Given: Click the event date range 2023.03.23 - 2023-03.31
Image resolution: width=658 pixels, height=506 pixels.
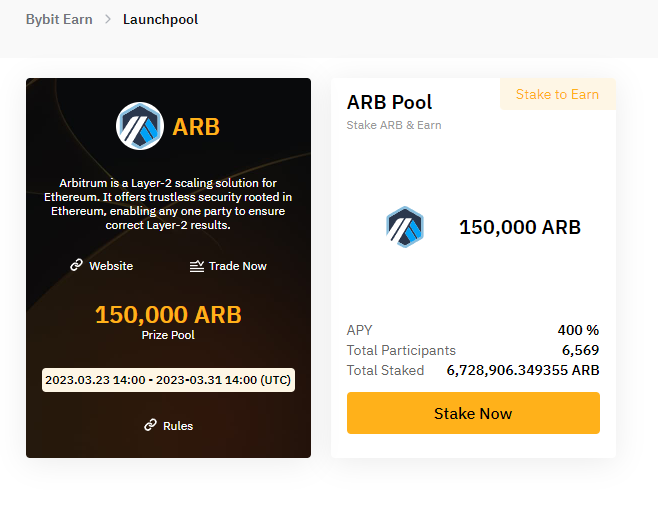Looking at the screenshot, I should click(168, 380).
